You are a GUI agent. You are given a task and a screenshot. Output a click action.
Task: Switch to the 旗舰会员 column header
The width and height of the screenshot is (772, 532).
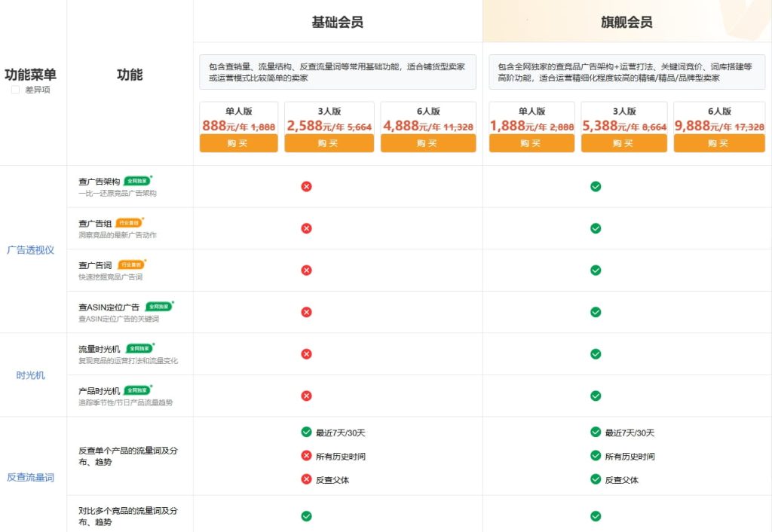coord(626,23)
